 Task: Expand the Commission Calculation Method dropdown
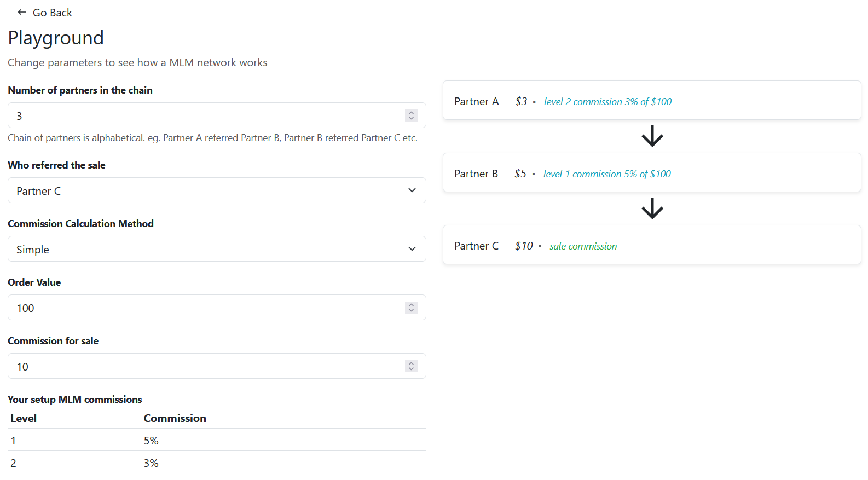coord(216,249)
